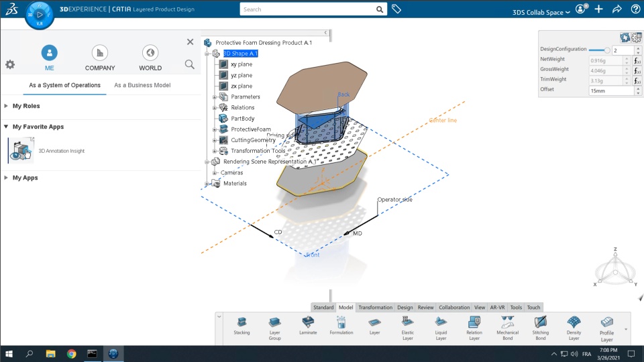Open the Windows Start menu
The height and width of the screenshot is (362, 644).
(x=9, y=354)
